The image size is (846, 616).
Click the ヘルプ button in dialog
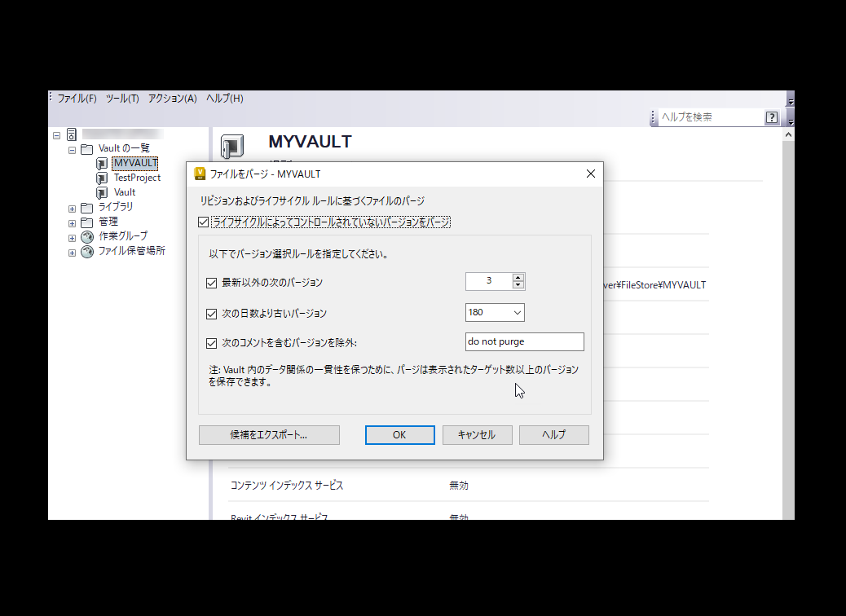coord(554,435)
